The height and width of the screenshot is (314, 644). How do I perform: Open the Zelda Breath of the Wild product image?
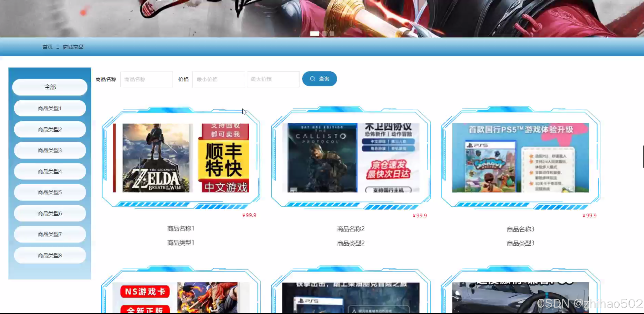point(181,158)
